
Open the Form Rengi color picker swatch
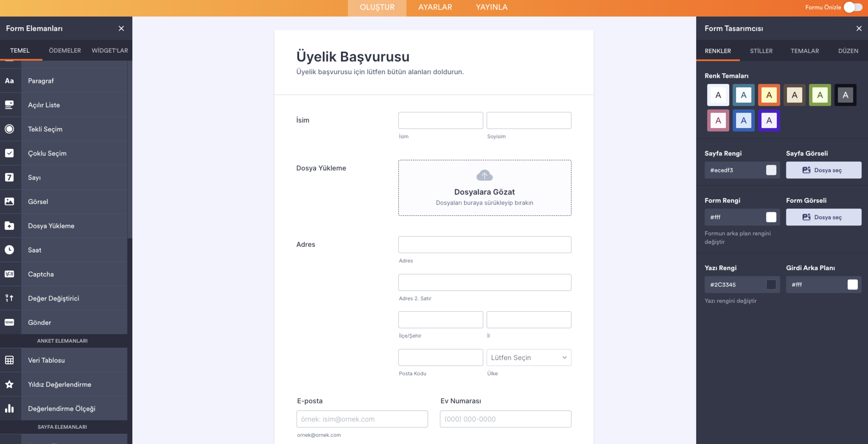[x=771, y=217]
